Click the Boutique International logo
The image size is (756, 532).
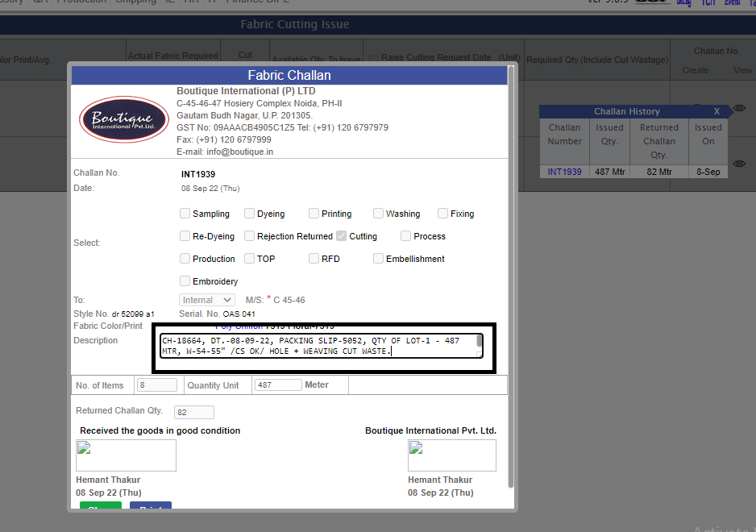[x=124, y=119]
